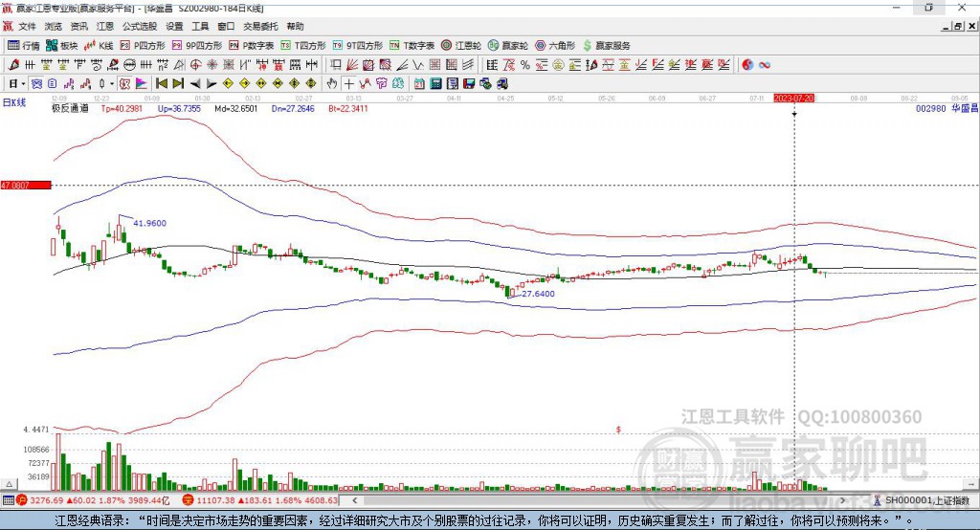Click the yin-yang icon
This screenshot has height=530, width=980.
[747, 65]
